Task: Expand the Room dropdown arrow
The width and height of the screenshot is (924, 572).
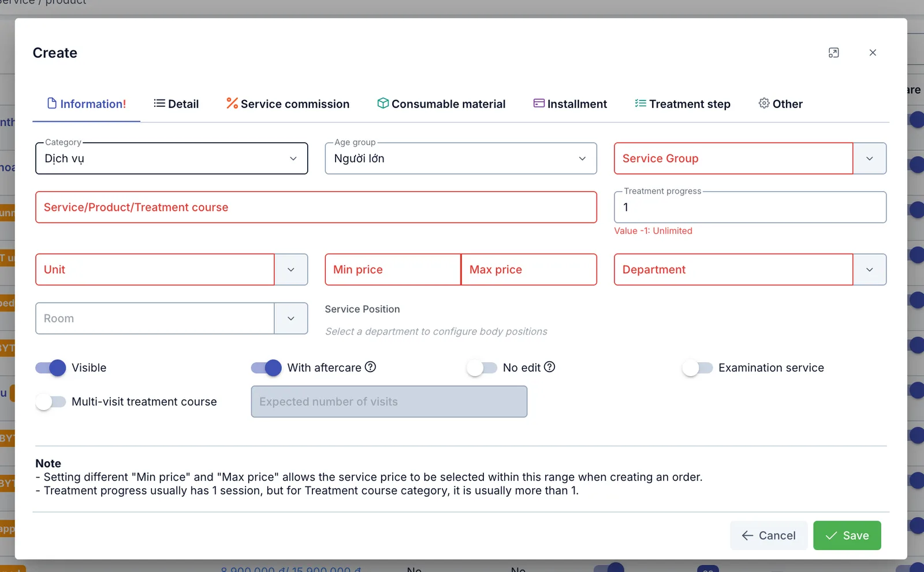Action: pos(291,318)
